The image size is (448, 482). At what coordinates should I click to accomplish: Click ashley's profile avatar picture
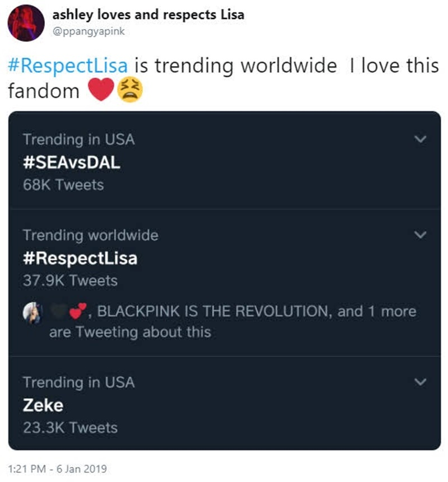coord(26,23)
